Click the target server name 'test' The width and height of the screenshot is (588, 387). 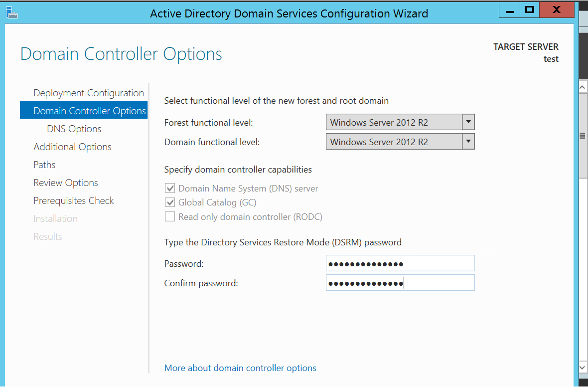551,59
